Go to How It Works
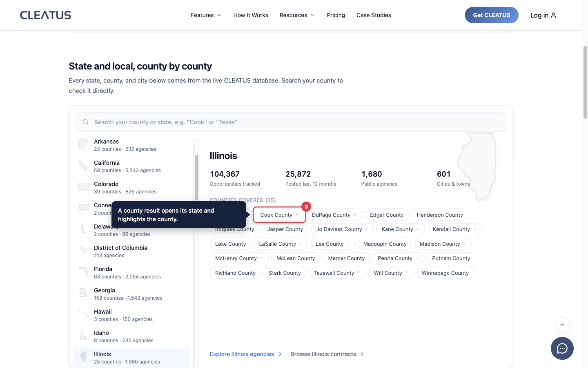This screenshot has height=368, width=588. [x=251, y=15]
